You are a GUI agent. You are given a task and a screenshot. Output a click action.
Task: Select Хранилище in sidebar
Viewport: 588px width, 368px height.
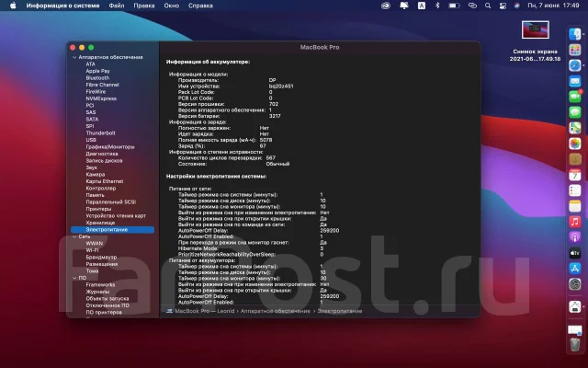click(x=100, y=223)
